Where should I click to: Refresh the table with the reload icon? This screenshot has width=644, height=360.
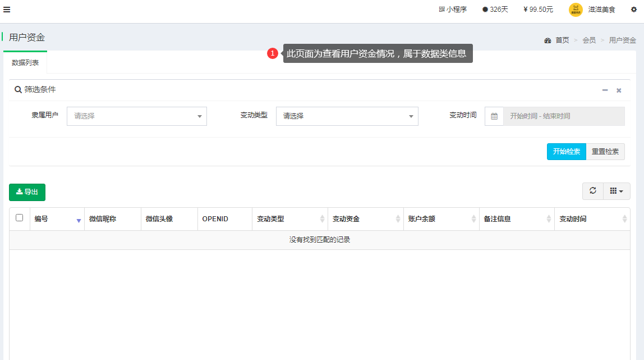click(x=592, y=191)
